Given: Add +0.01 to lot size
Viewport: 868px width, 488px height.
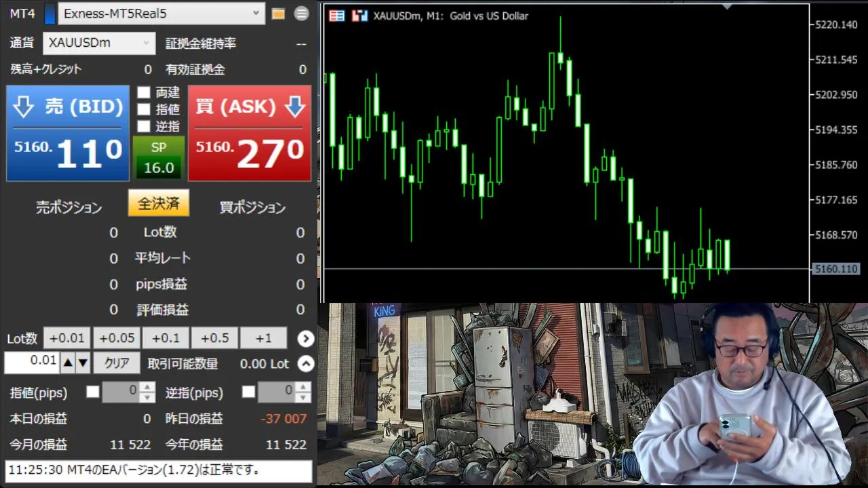Looking at the screenshot, I should 67,338.
